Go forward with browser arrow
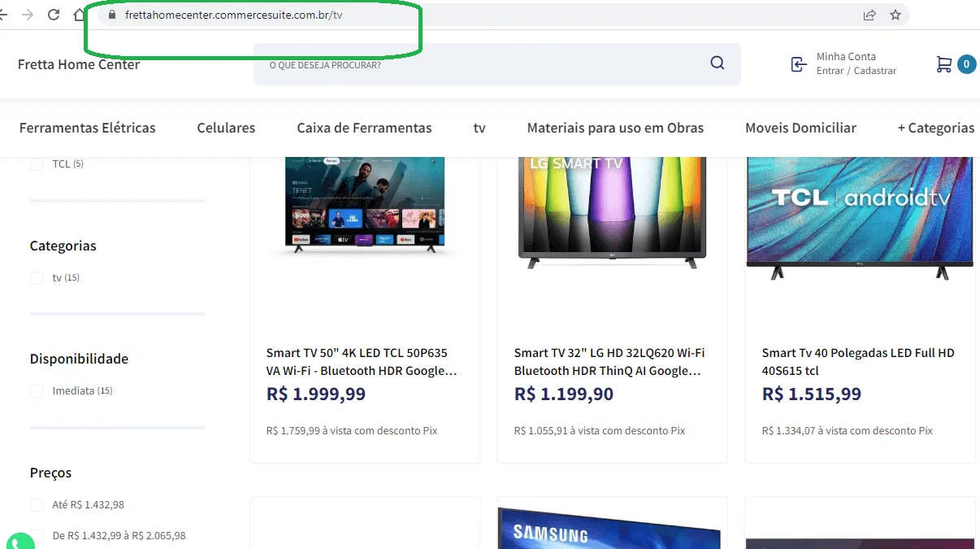Viewport: 980px width, 549px height. pos(28,15)
